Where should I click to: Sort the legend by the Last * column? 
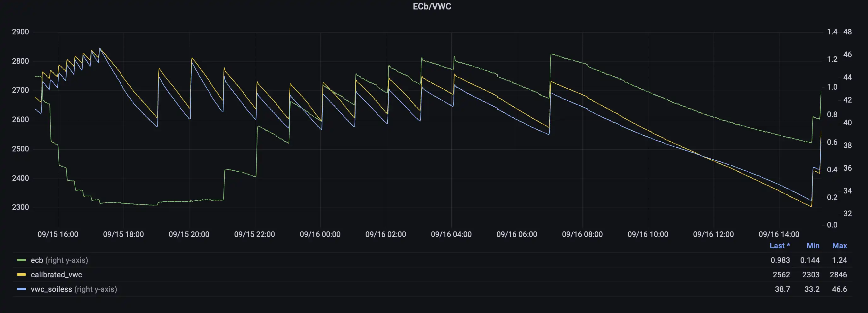point(780,245)
